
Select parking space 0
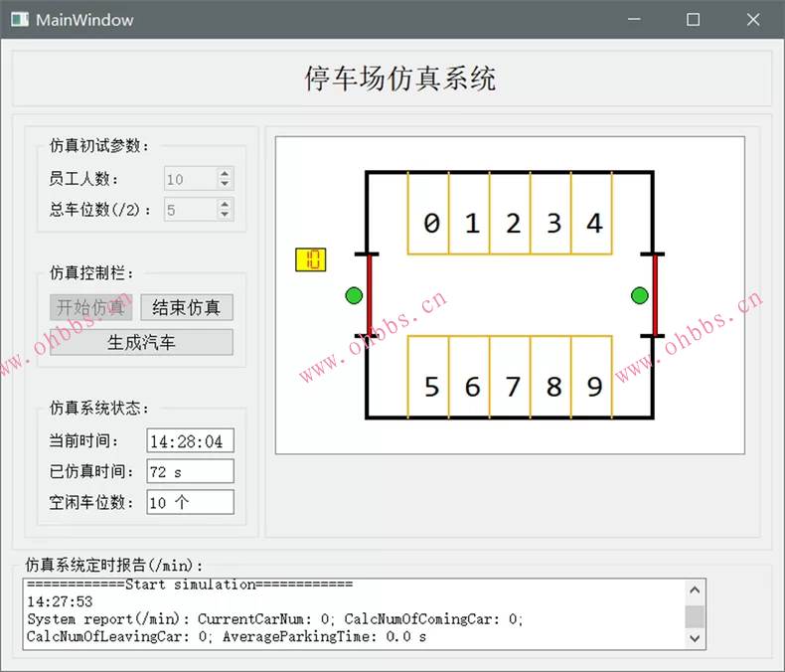point(428,214)
